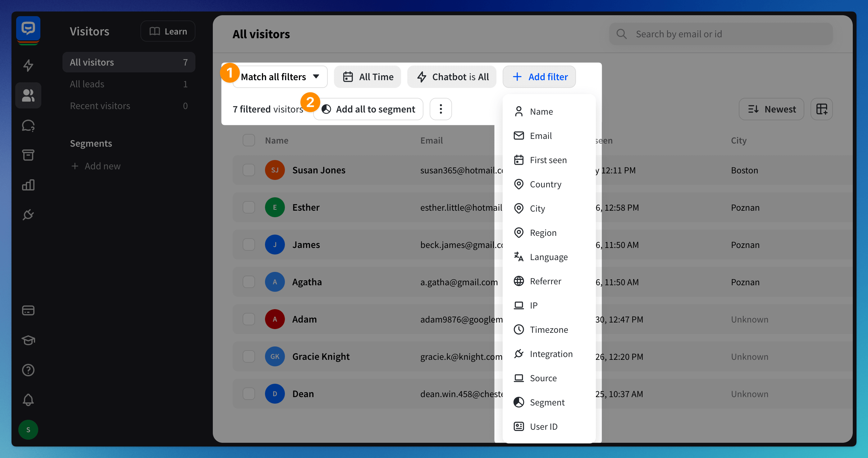
Task: Open the three-dot more options button
Action: pos(441,109)
